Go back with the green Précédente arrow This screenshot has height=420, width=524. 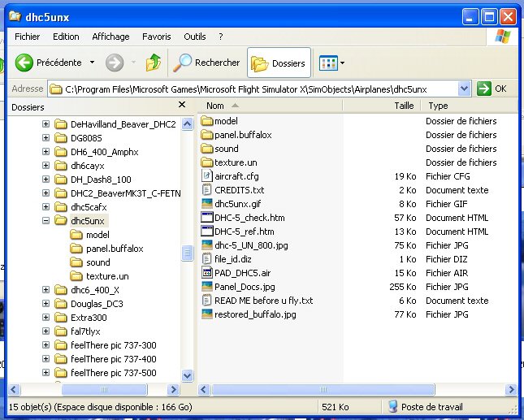coord(24,63)
